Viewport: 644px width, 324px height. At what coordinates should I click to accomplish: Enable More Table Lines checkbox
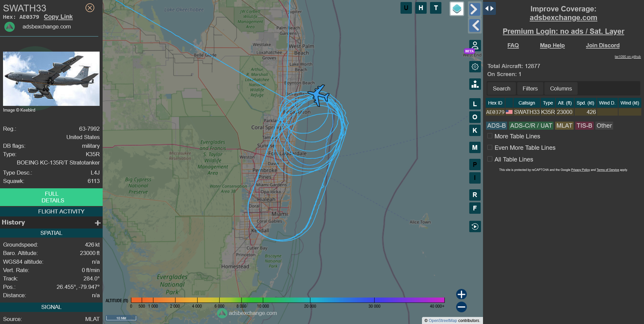490,136
